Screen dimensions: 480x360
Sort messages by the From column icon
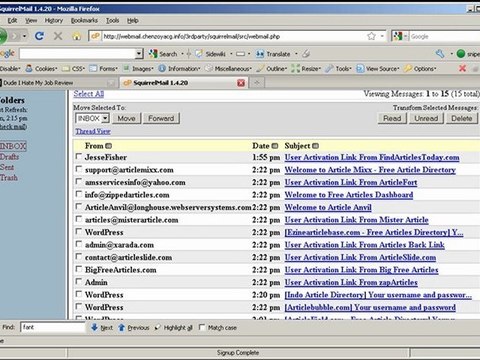click(x=109, y=146)
